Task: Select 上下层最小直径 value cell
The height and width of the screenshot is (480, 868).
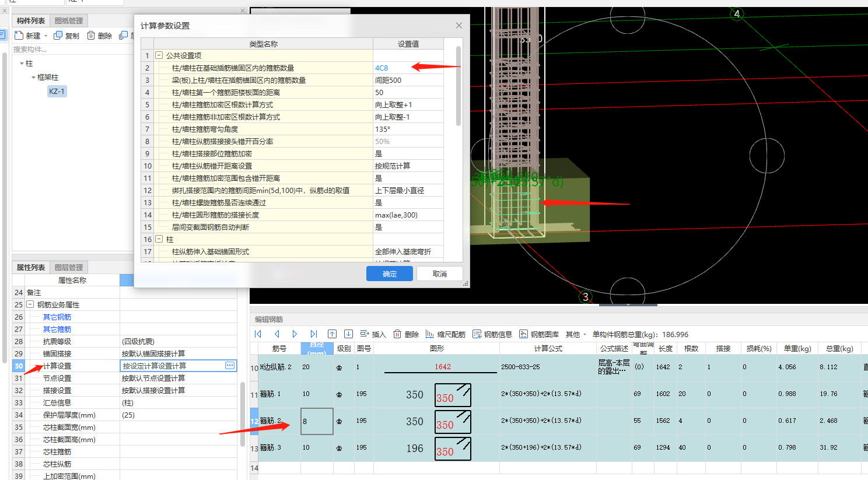Action: point(408,190)
